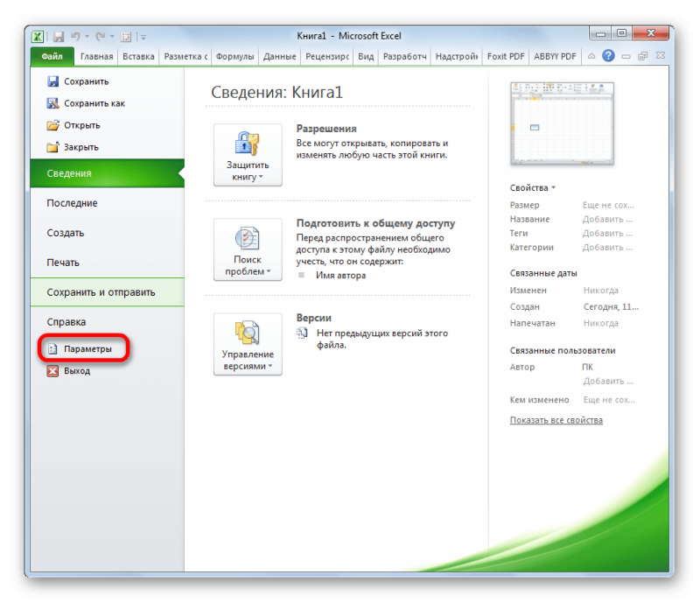Click the Имя автора text item
Screen dimensions: 700x603
click(x=340, y=276)
